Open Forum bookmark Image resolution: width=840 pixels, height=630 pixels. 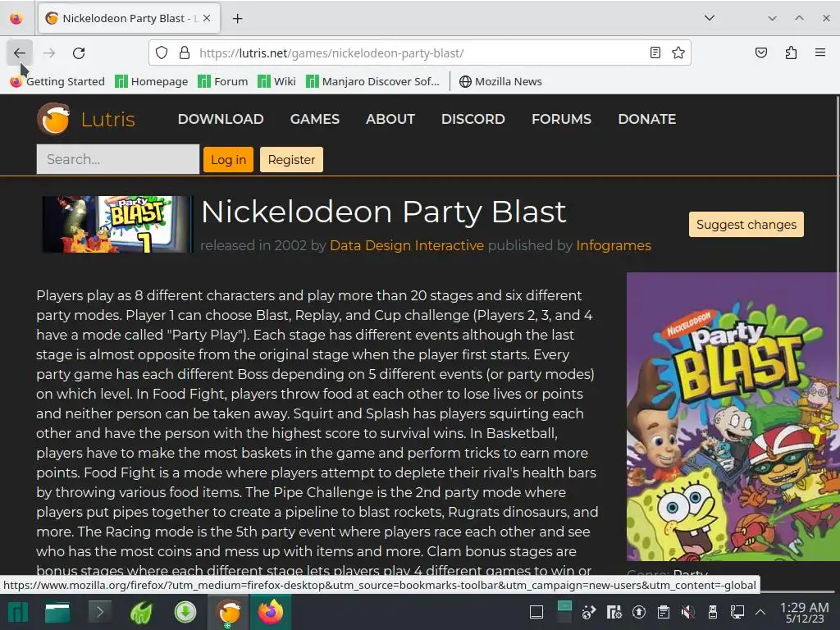coord(223,81)
